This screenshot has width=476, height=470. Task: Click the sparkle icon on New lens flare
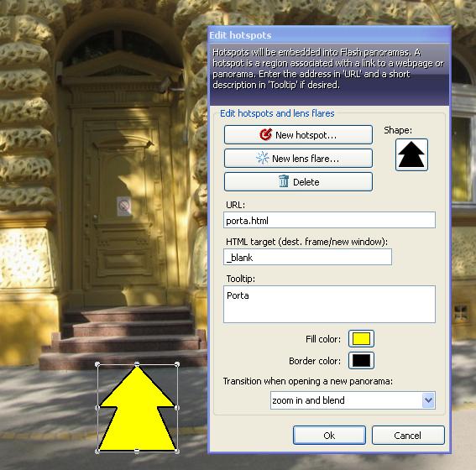point(262,158)
